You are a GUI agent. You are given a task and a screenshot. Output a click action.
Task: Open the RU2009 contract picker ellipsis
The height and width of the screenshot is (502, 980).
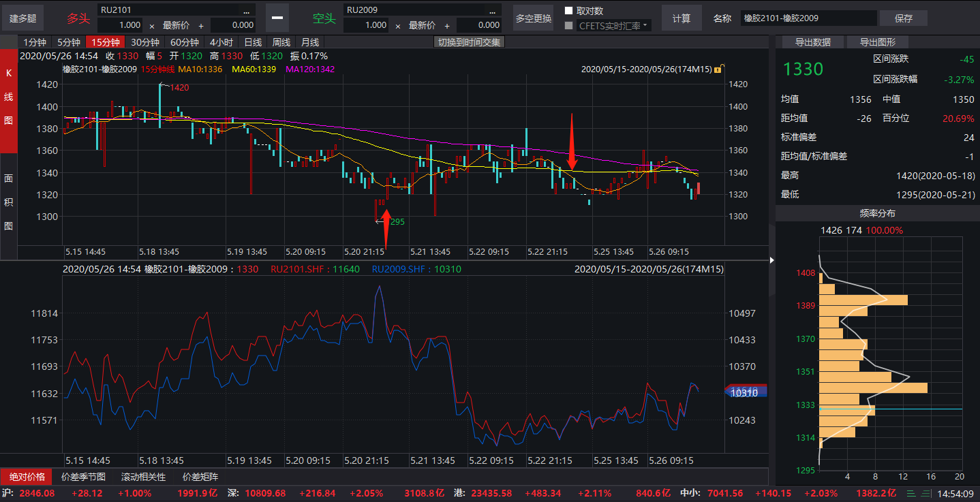(x=491, y=10)
